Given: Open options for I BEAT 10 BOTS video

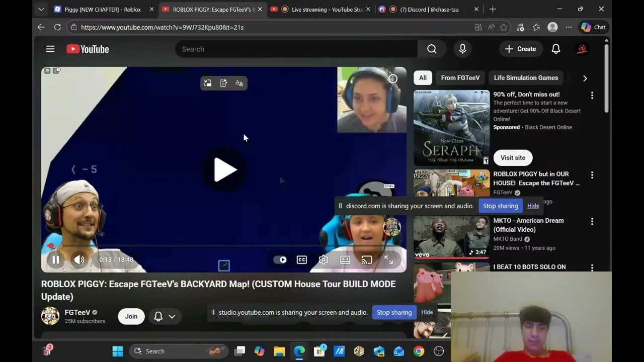Looking at the screenshot, I should 592,268.
